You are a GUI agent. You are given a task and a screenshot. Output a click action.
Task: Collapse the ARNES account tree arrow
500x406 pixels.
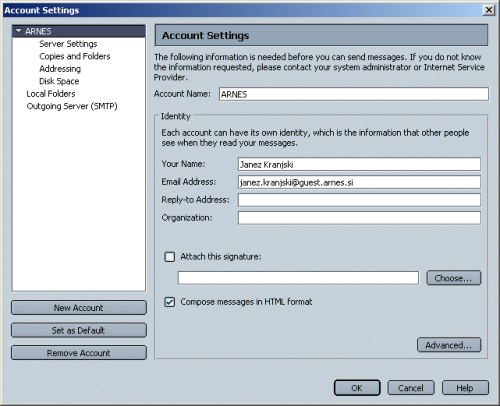[19, 31]
